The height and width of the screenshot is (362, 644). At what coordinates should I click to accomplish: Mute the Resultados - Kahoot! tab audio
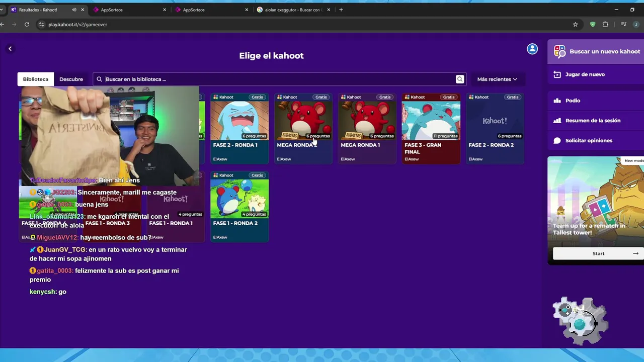(74, 10)
